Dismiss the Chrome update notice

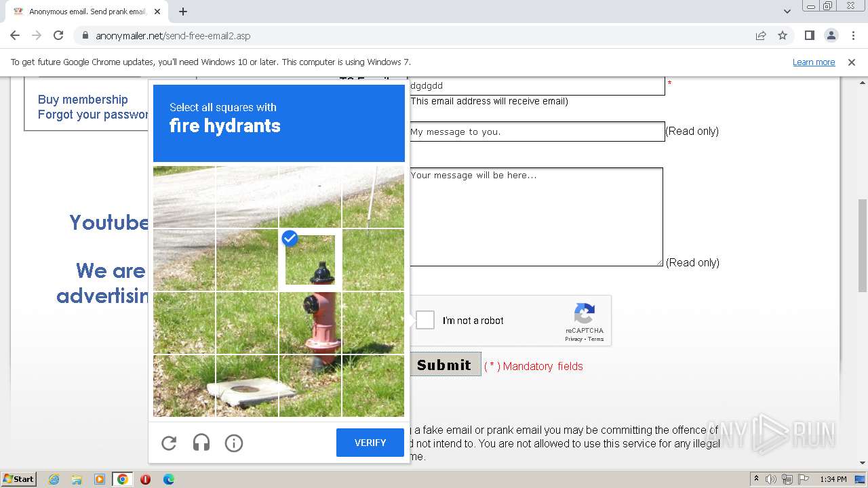[x=852, y=62]
